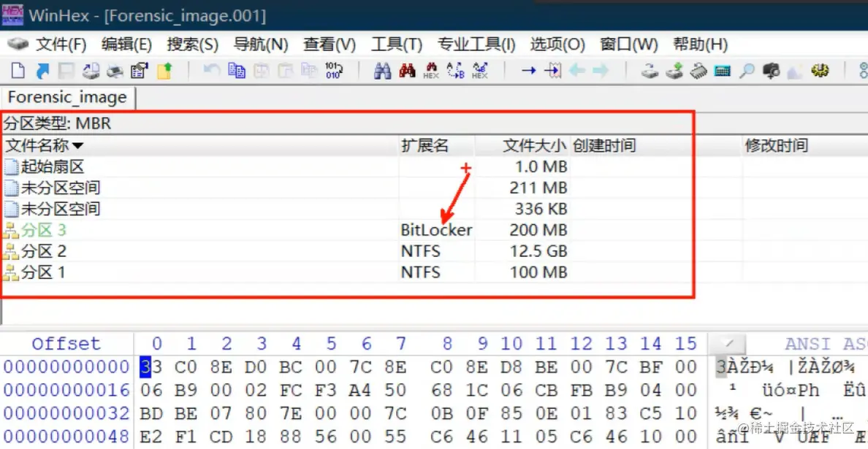Open the Find Text search binoculars tool
The height and width of the screenshot is (449, 868).
click(x=383, y=71)
